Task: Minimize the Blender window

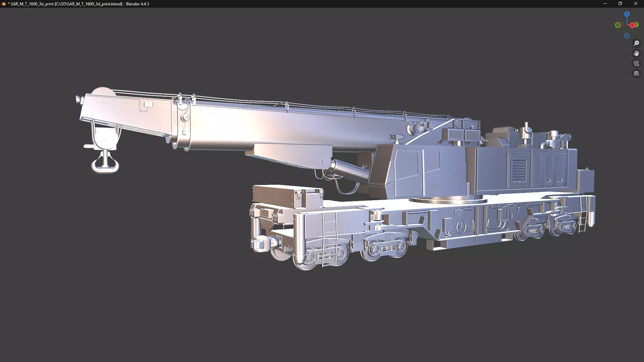Action: (605, 4)
